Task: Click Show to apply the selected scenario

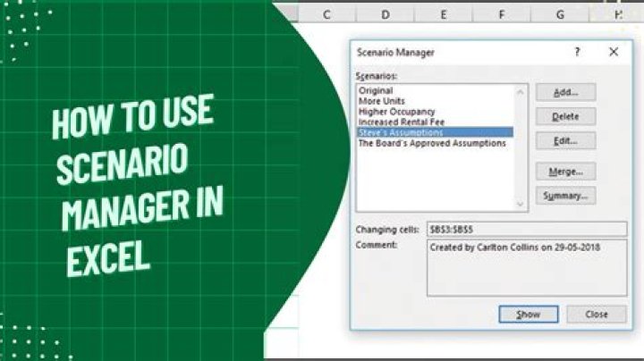Action: coord(529,315)
